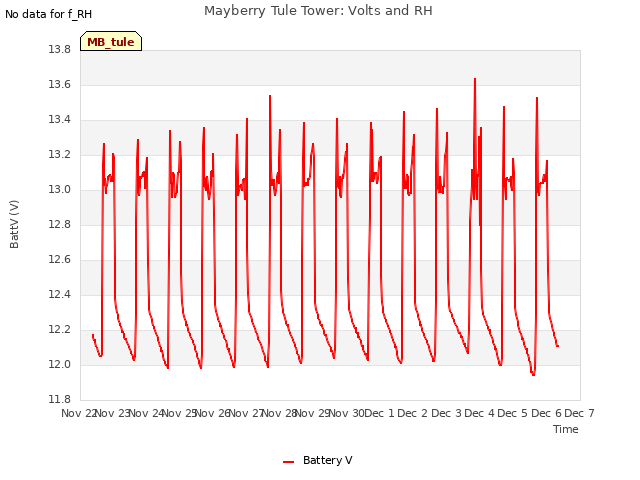Click the 13.2 y-axis tick value
The width and height of the screenshot is (640, 480).
(60, 155)
